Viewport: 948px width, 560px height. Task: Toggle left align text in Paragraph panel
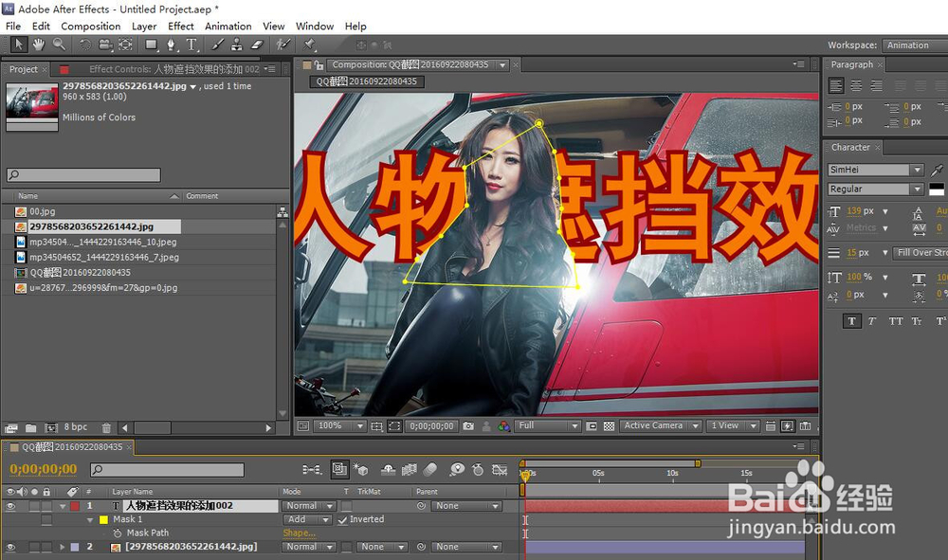click(836, 86)
